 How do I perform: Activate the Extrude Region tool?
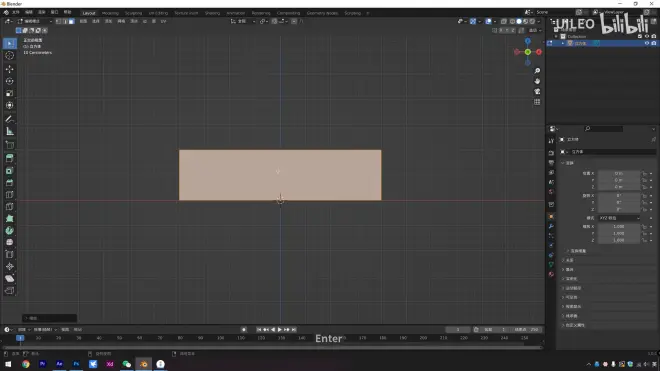point(9,158)
